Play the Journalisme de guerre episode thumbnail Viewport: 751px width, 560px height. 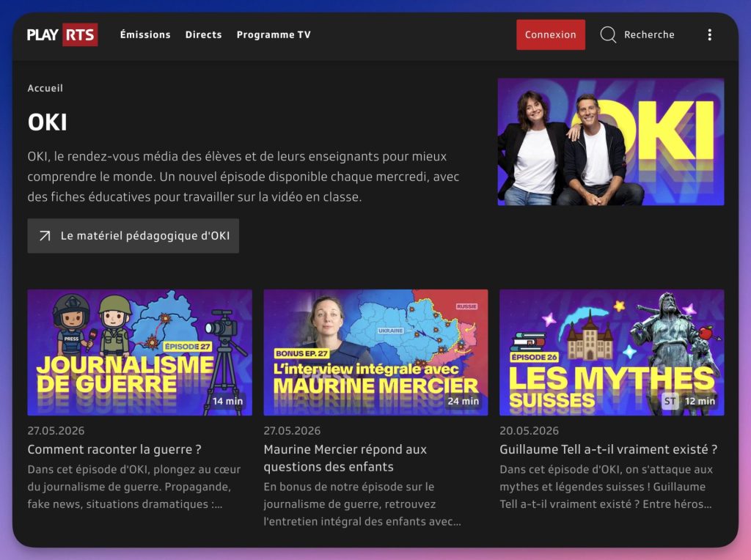140,353
